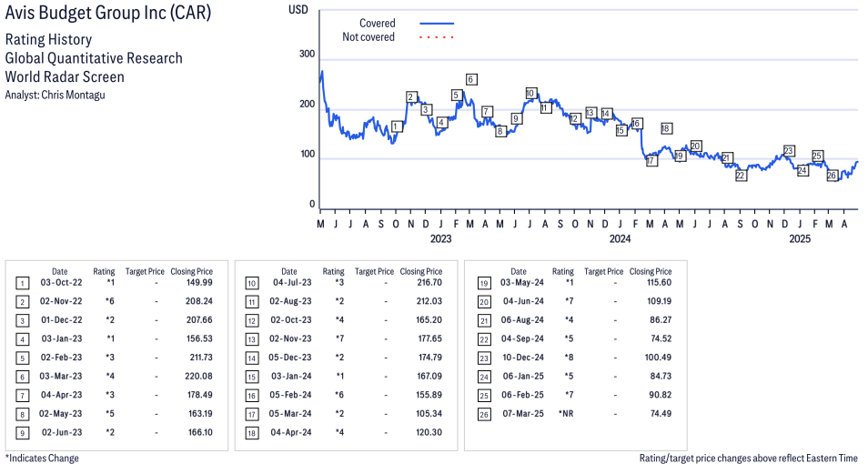Click marker 10 on the price chart line
Viewport: 868px width, 464px height.
530,93
